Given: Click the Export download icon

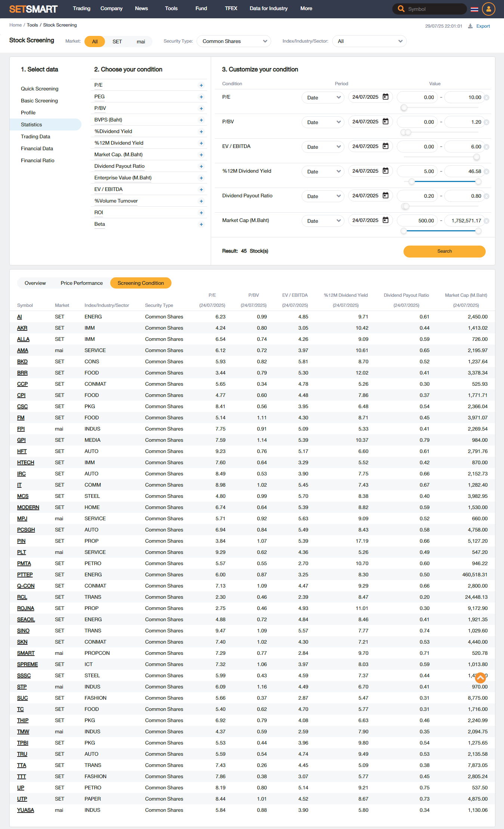Looking at the screenshot, I should (470, 26).
